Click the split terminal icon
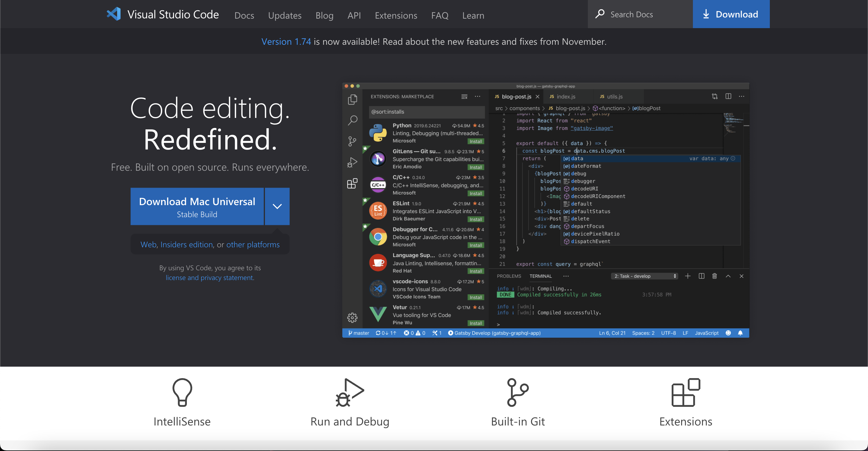This screenshot has height=451, width=868. pyautogui.click(x=702, y=276)
